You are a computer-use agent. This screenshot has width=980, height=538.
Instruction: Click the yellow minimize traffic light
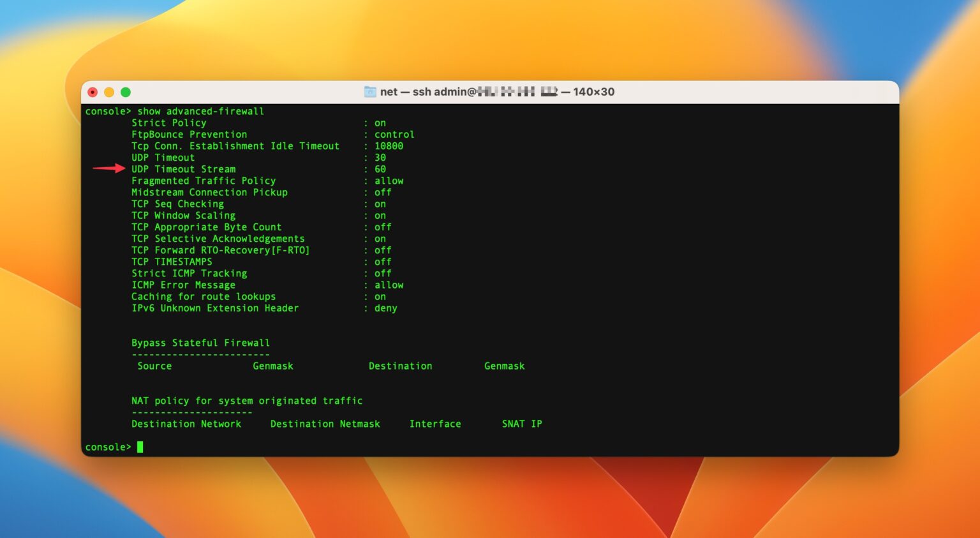[108, 92]
